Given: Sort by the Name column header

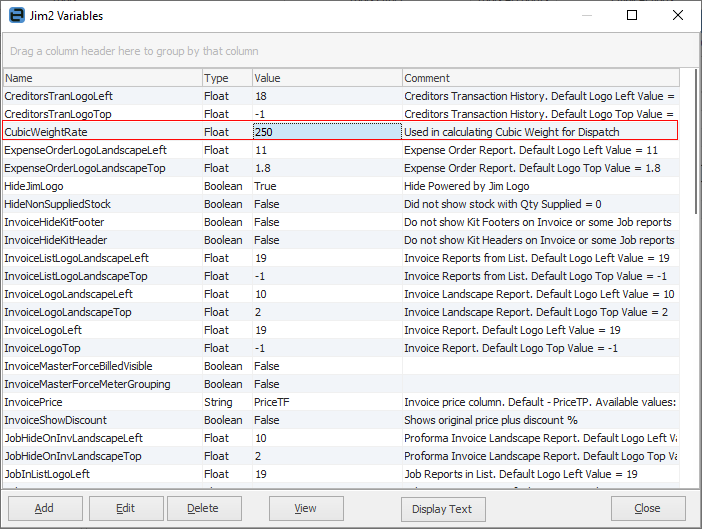Looking at the screenshot, I should (x=103, y=78).
